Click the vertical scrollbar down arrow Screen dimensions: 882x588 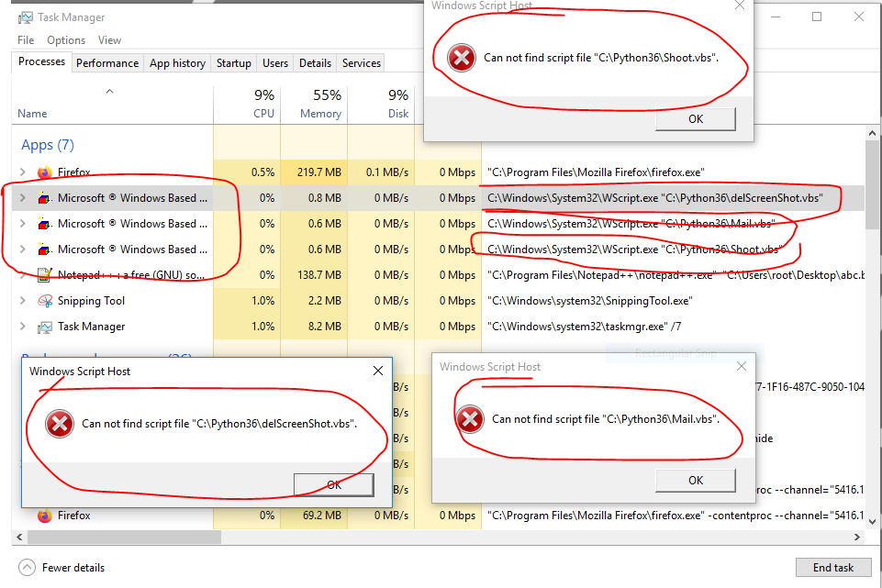click(872, 522)
